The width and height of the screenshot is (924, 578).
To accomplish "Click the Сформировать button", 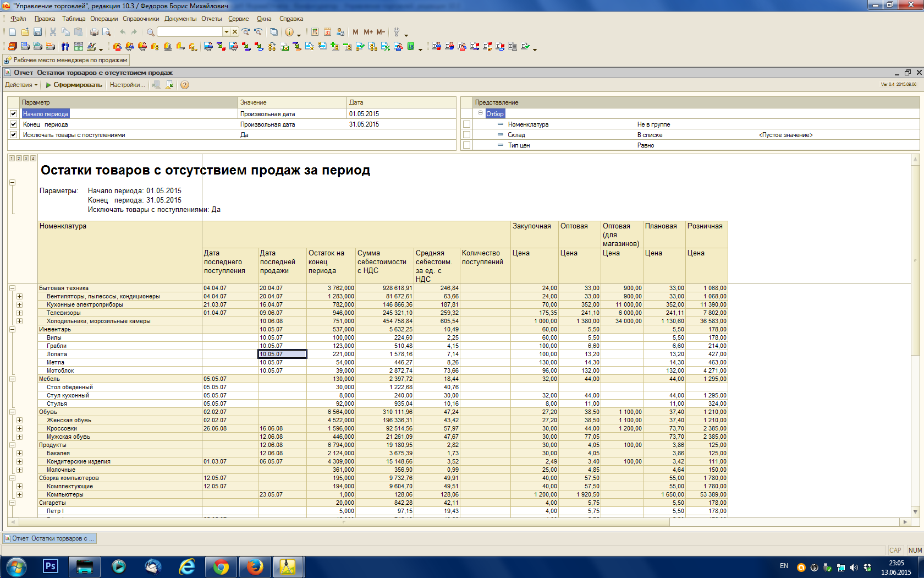I will (x=74, y=85).
